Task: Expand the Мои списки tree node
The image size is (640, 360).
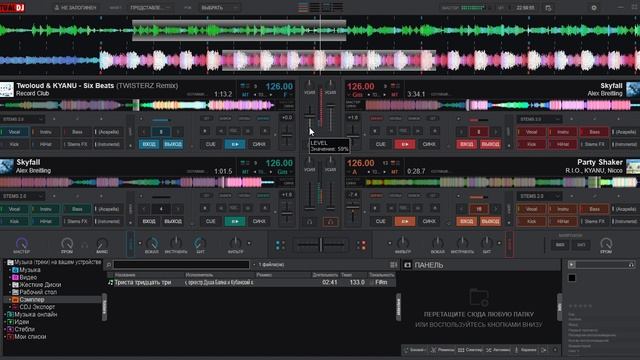Action: 5,337
